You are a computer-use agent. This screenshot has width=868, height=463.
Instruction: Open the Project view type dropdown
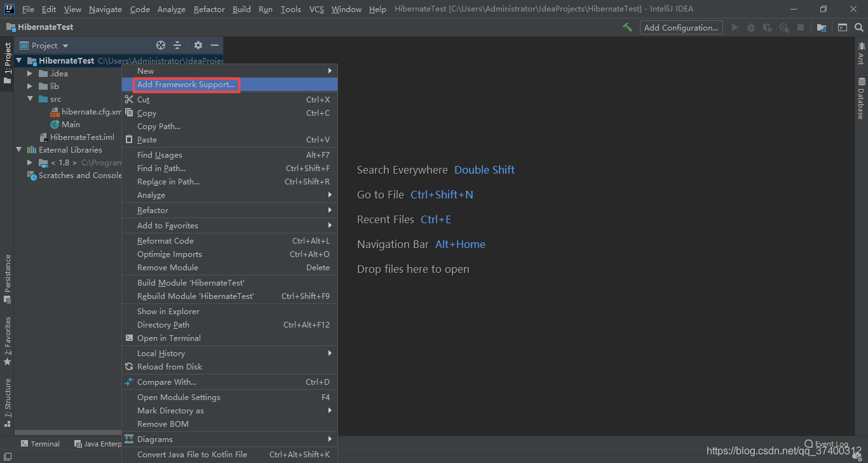click(44, 45)
